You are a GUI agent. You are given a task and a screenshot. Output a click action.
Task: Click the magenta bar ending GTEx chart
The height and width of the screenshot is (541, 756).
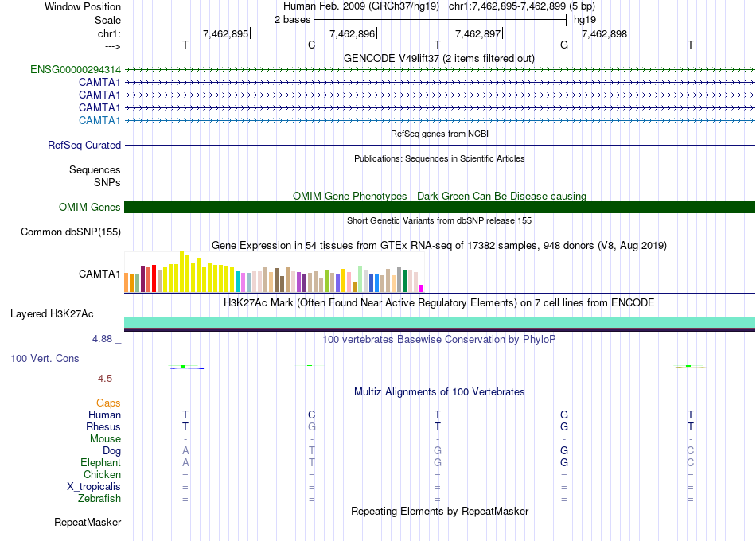(422, 288)
